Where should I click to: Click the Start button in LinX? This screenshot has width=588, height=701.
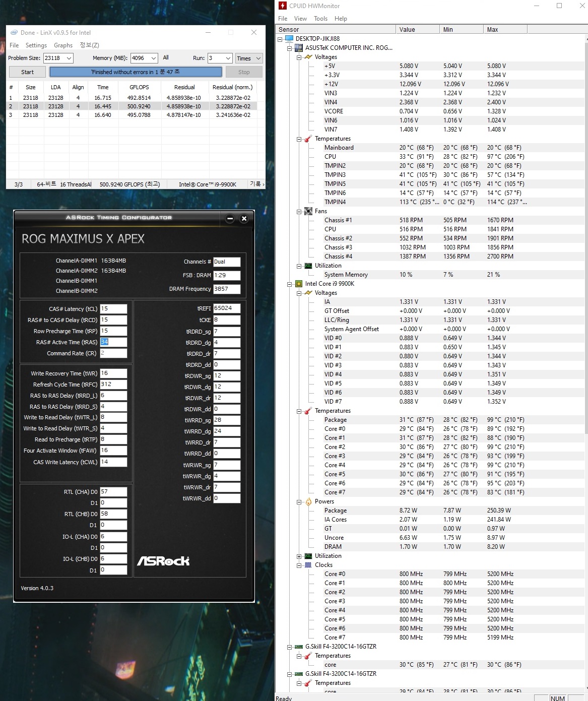pyautogui.click(x=27, y=72)
